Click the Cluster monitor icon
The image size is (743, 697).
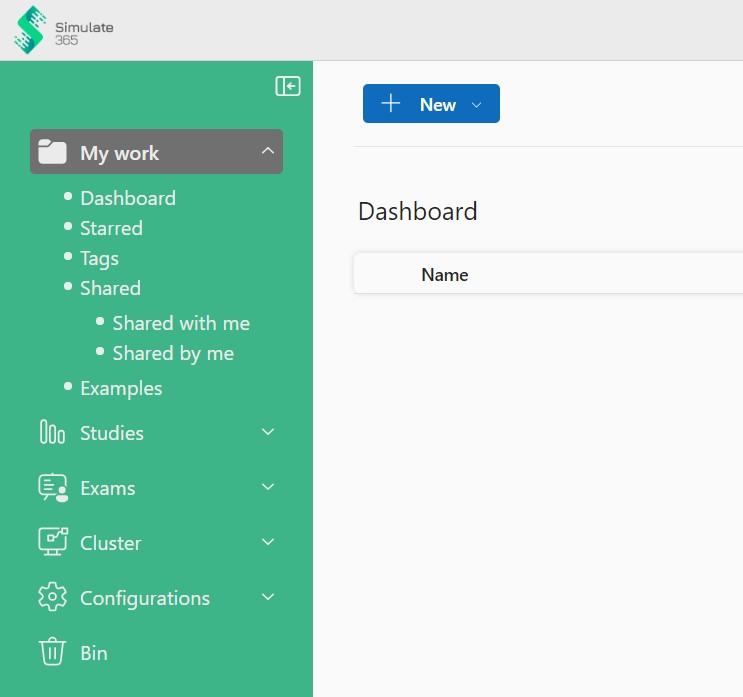pyautogui.click(x=52, y=542)
